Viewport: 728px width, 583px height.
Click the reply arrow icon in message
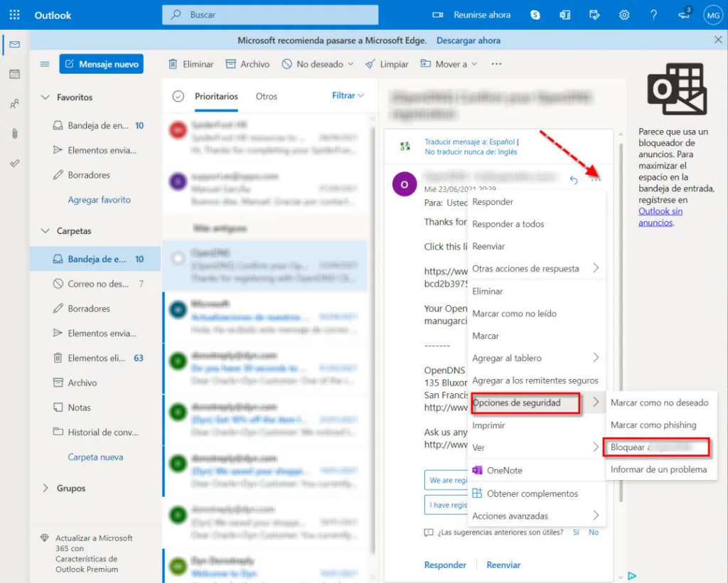point(574,181)
